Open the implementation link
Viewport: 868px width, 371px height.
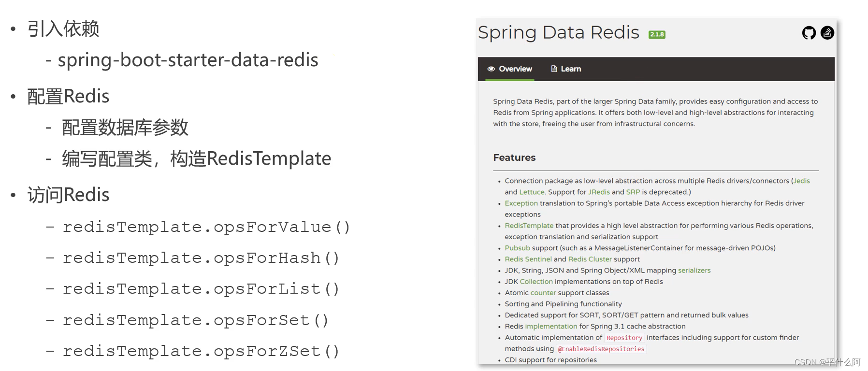click(551, 327)
